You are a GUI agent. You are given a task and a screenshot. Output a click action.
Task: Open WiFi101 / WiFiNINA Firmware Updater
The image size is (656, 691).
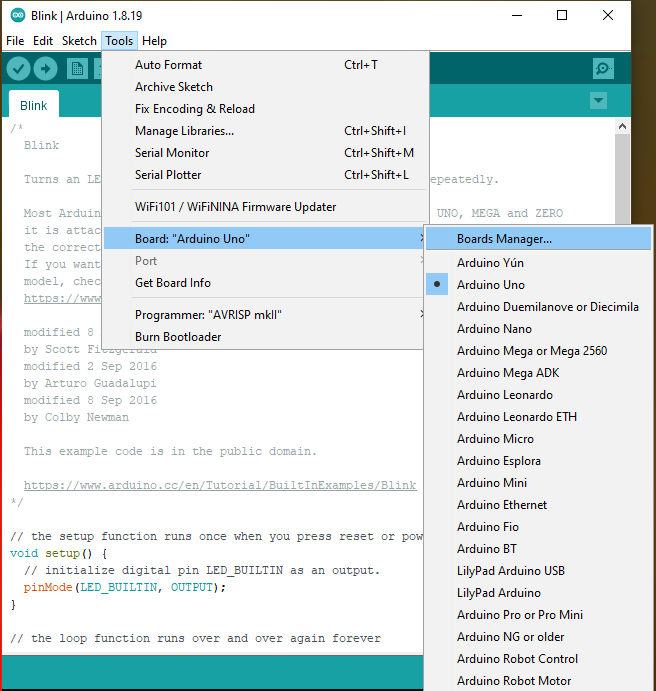click(263, 207)
